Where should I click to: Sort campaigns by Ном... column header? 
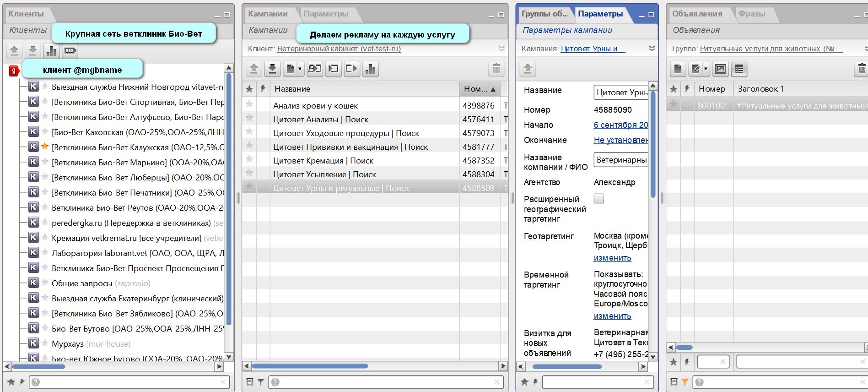point(480,89)
